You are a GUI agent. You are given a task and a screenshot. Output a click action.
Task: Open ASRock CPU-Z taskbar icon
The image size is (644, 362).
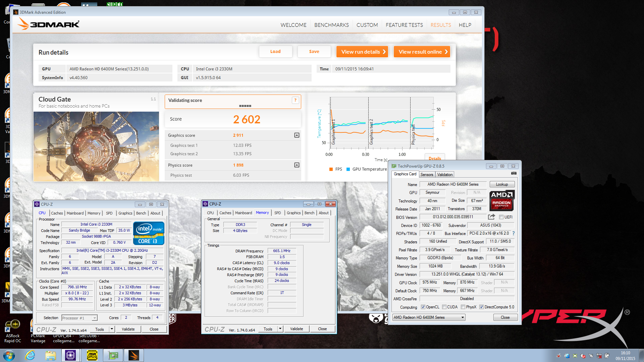[x=92, y=355]
